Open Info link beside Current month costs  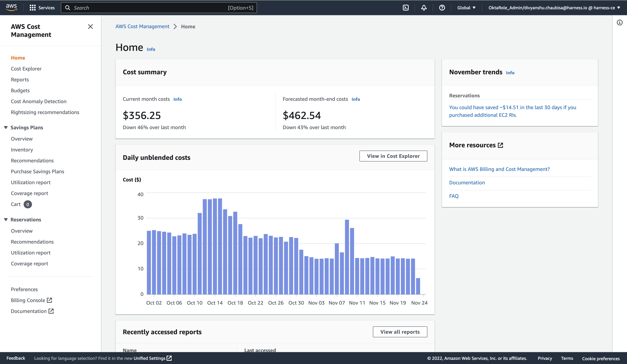point(177,99)
